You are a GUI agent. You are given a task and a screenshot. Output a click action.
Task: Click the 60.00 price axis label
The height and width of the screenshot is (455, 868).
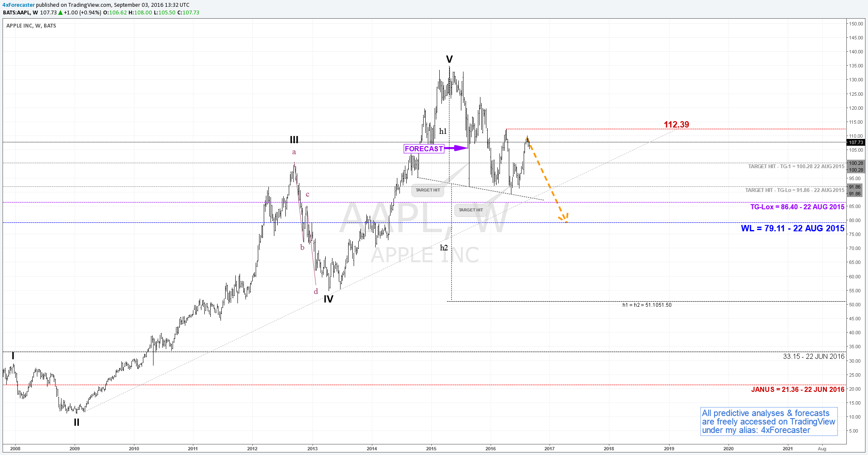pyautogui.click(x=855, y=277)
